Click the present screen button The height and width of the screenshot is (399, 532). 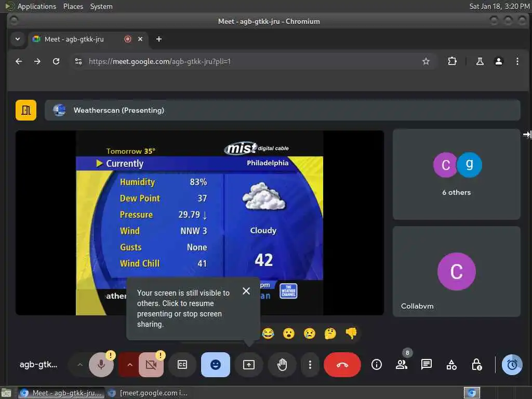(249, 365)
